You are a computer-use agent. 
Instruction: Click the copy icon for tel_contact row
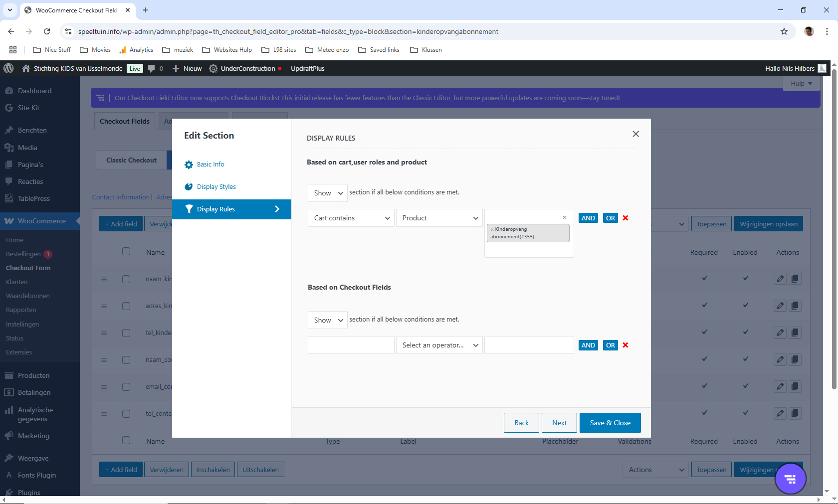(795, 413)
